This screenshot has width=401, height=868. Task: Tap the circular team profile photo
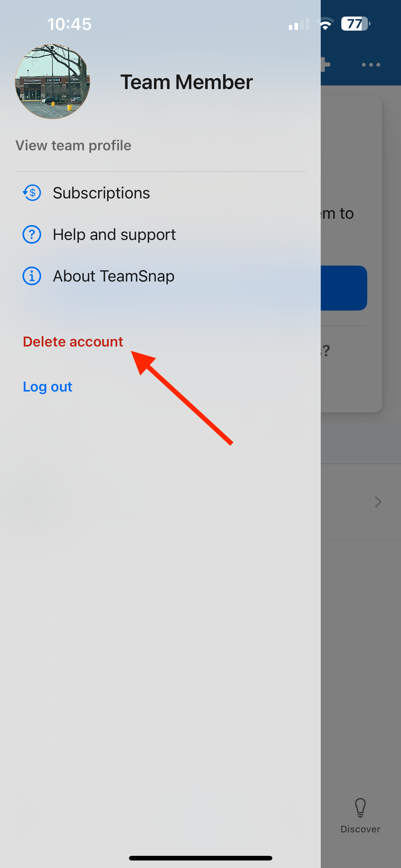coord(52,81)
